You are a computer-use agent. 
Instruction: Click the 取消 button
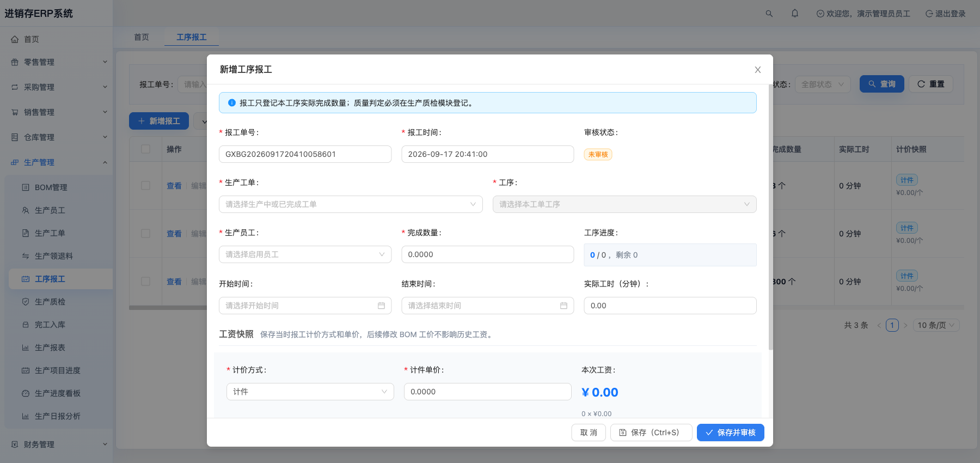[589, 432]
